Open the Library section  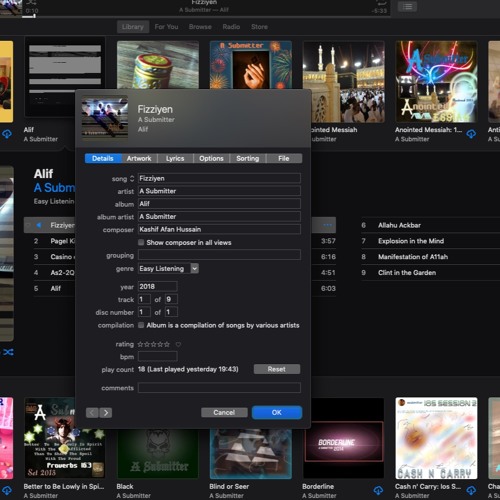[133, 27]
